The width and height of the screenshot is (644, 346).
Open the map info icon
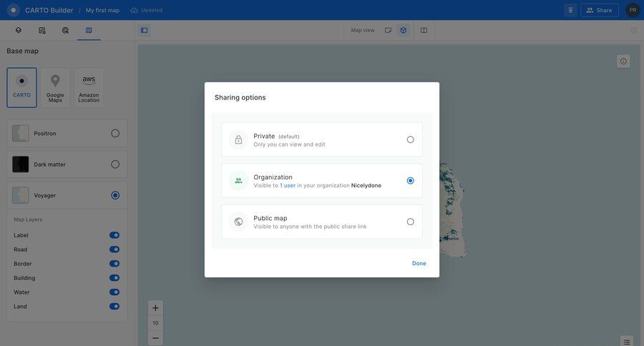[x=623, y=61]
